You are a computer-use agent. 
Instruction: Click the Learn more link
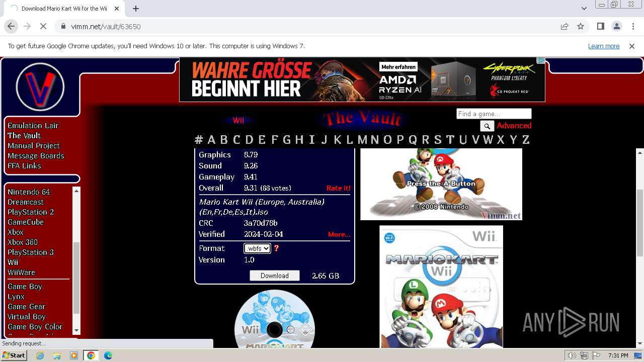point(604,46)
